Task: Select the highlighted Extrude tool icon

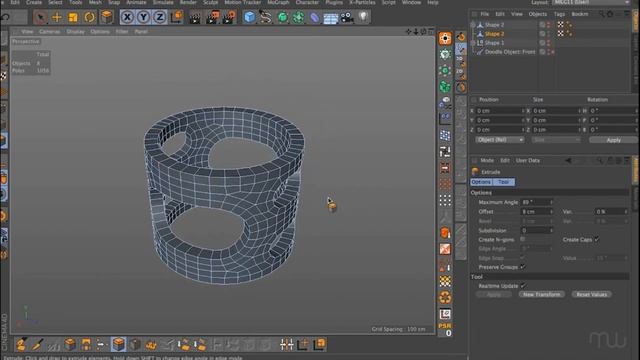Action: click(118, 344)
